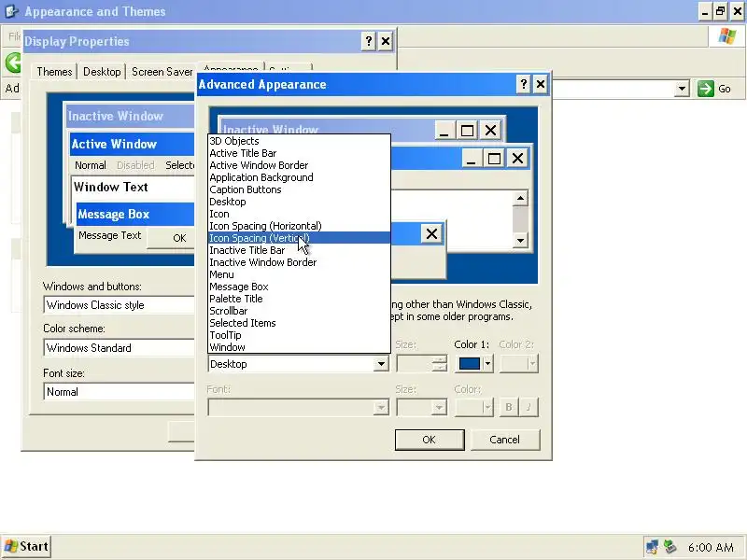Choose Message Box in the item list

point(299,287)
